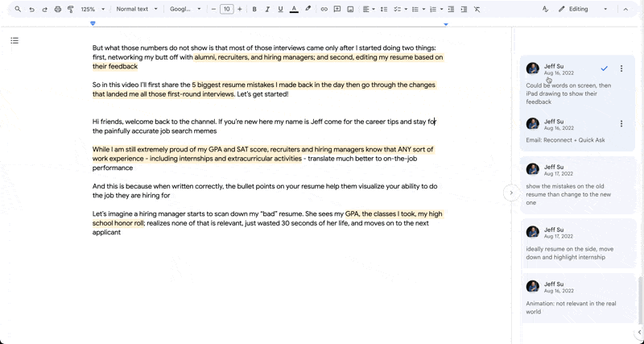Screen dimensions: 644x344
Task: Insert a checklist
Action: [397, 9]
